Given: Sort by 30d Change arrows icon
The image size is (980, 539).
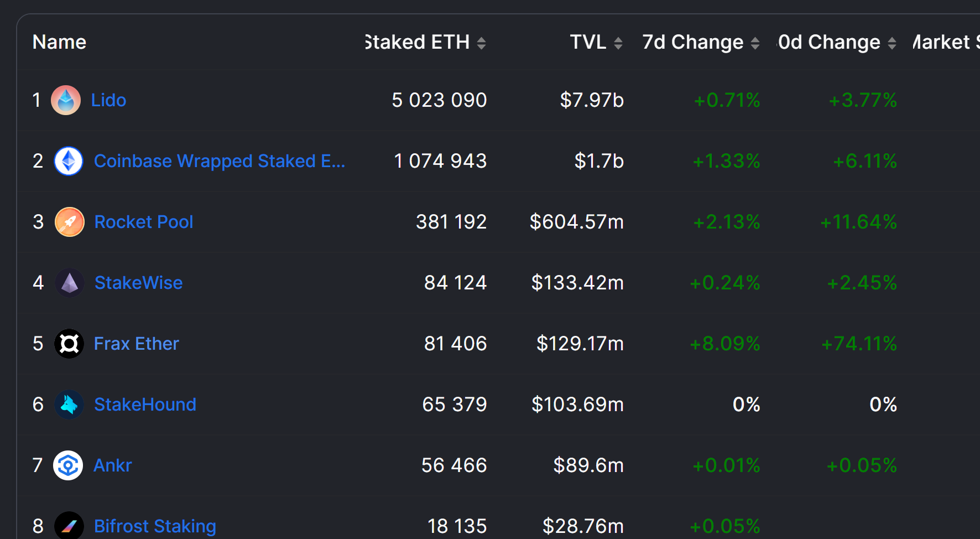Looking at the screenshot, I should (892, 43).
